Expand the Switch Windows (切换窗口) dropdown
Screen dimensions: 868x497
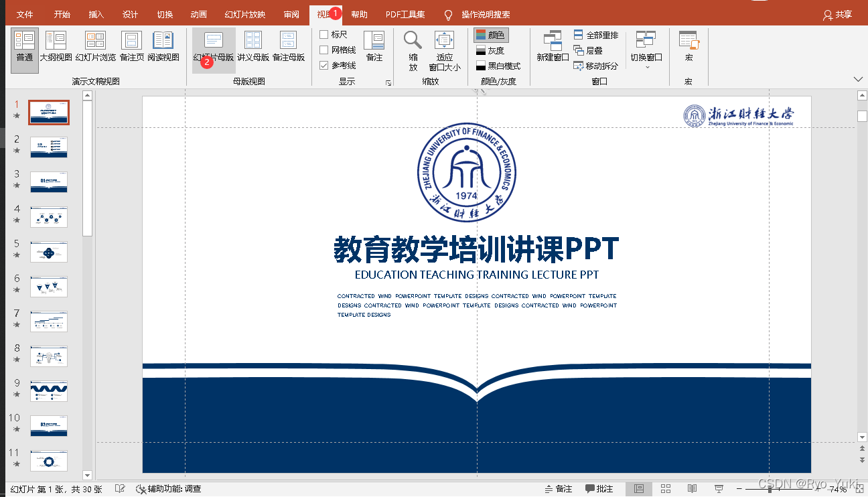click(646, 50)
